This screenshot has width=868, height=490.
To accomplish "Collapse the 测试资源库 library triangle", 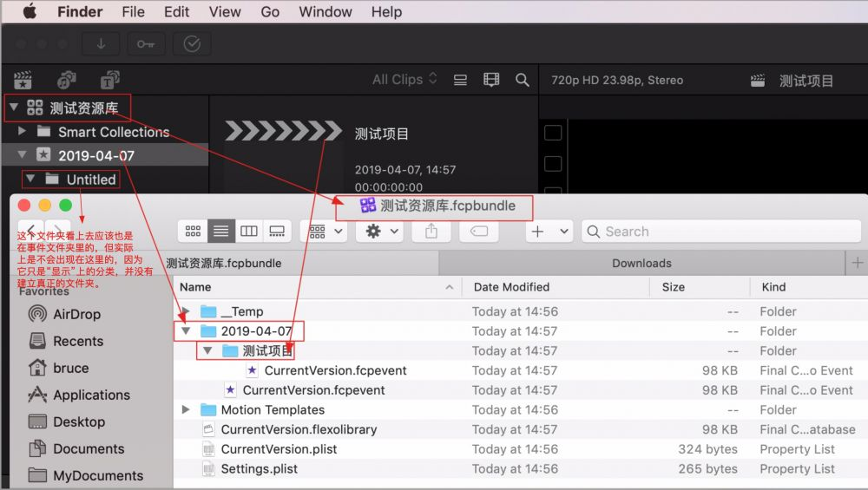I will click(x=14, y=108).
